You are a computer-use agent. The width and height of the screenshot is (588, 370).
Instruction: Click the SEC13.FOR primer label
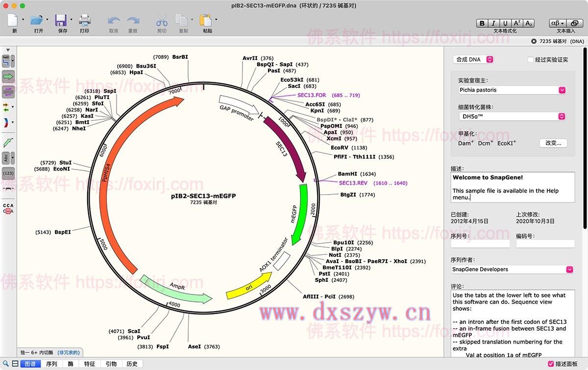coord(312,95)
